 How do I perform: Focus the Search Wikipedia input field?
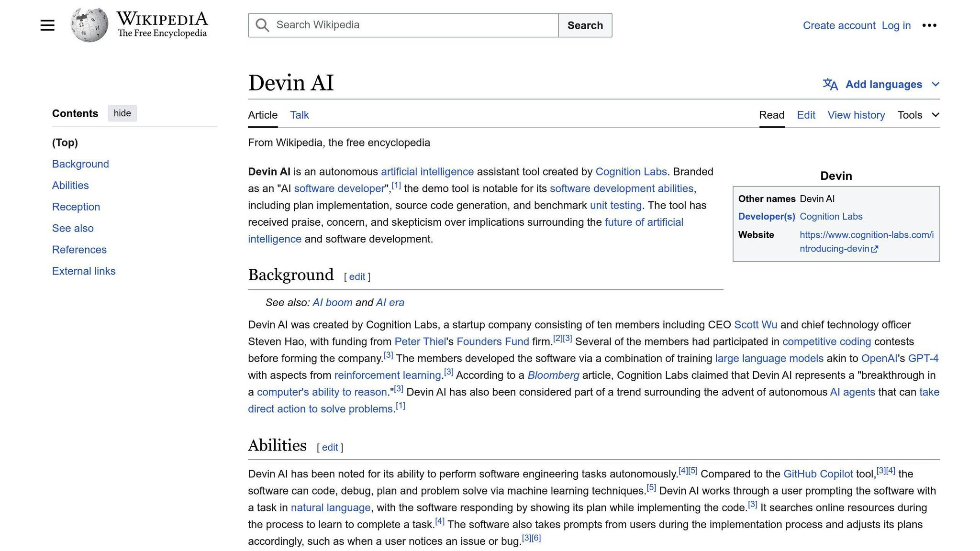coord(403,25)
